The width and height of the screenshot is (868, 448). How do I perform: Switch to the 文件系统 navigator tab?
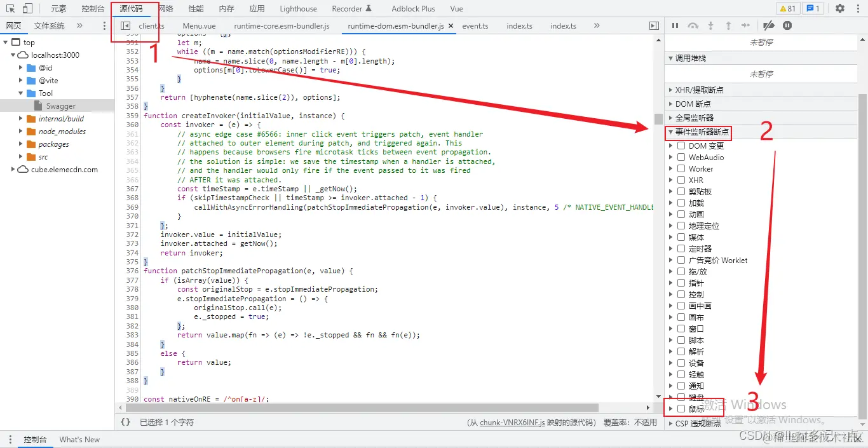click(x=49, y=26)
